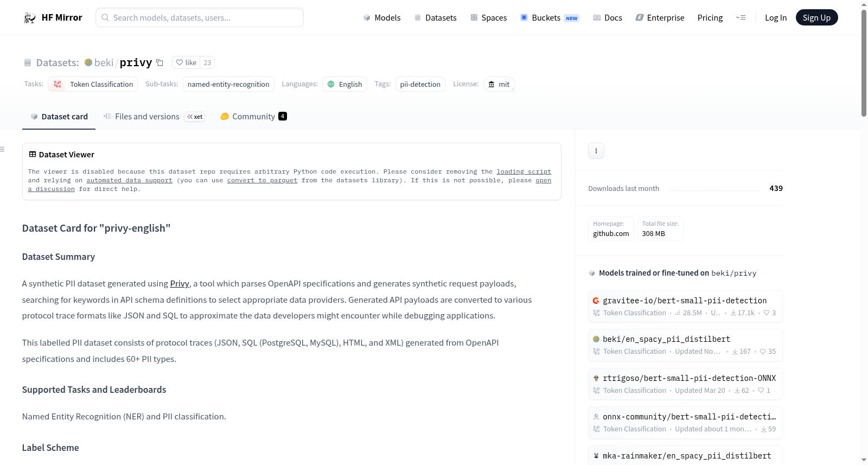868x465 pixels.
Task: Click the rtrigoso user avatar icon
Action: pyautogui.click(x=596, y=378)
